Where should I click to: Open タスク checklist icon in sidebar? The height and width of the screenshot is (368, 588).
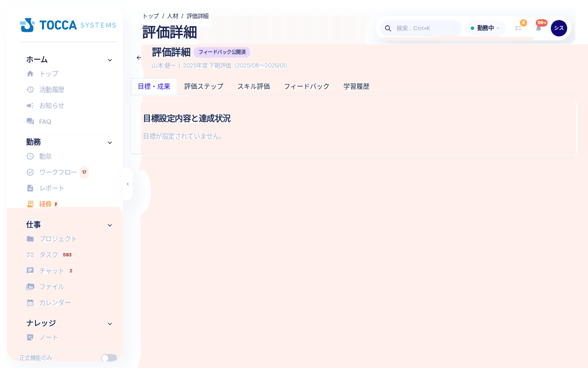pyautogui.click(x=30, y=255)
